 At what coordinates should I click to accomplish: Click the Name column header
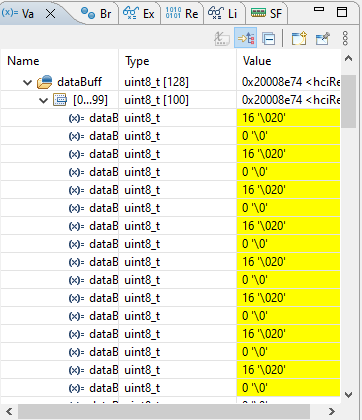point(59,61)
